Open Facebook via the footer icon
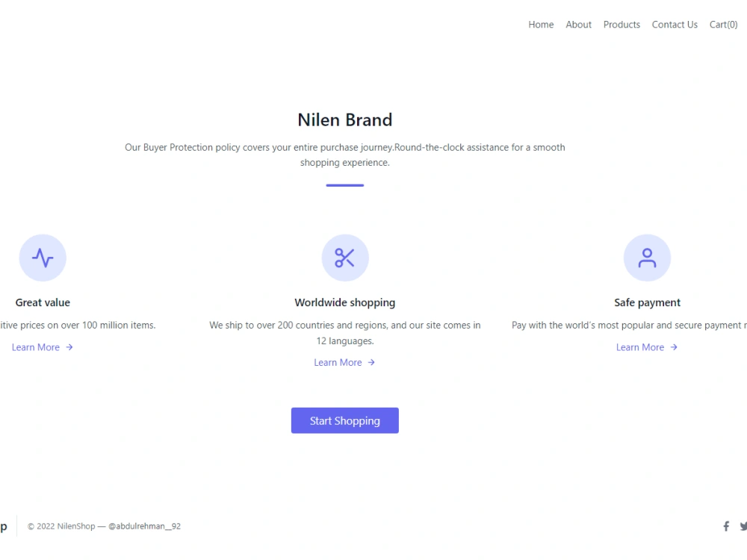 click(x=725, y=526)
